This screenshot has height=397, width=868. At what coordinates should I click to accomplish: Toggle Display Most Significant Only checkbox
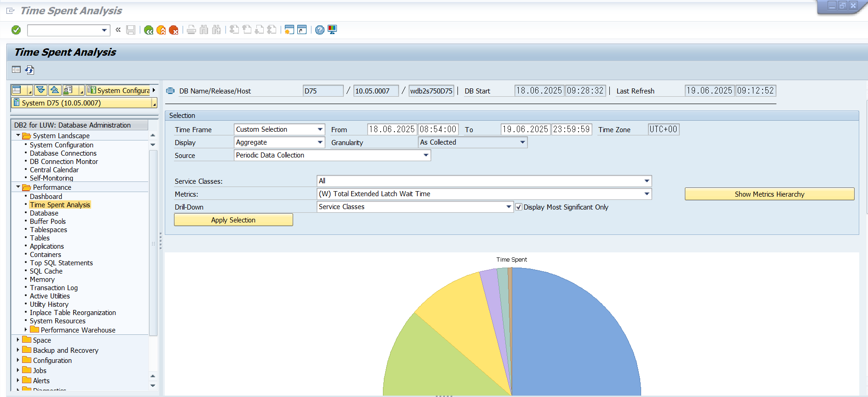point(519,207)
